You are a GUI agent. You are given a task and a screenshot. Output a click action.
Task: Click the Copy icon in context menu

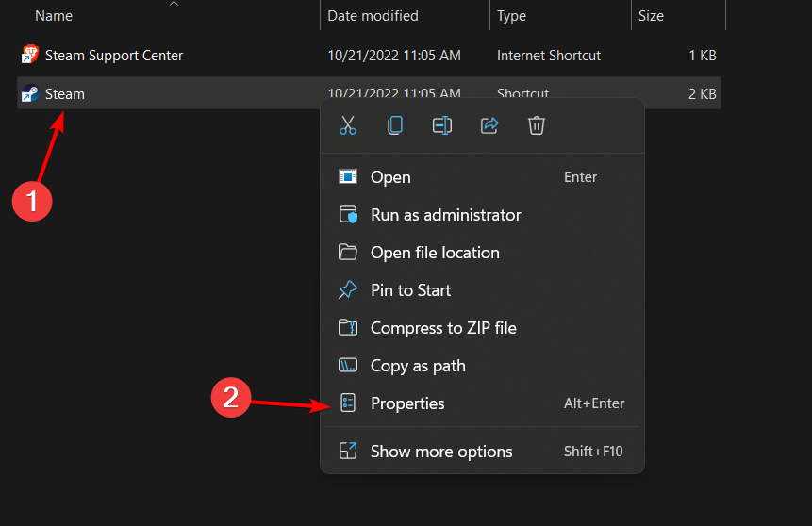point(395,125)
